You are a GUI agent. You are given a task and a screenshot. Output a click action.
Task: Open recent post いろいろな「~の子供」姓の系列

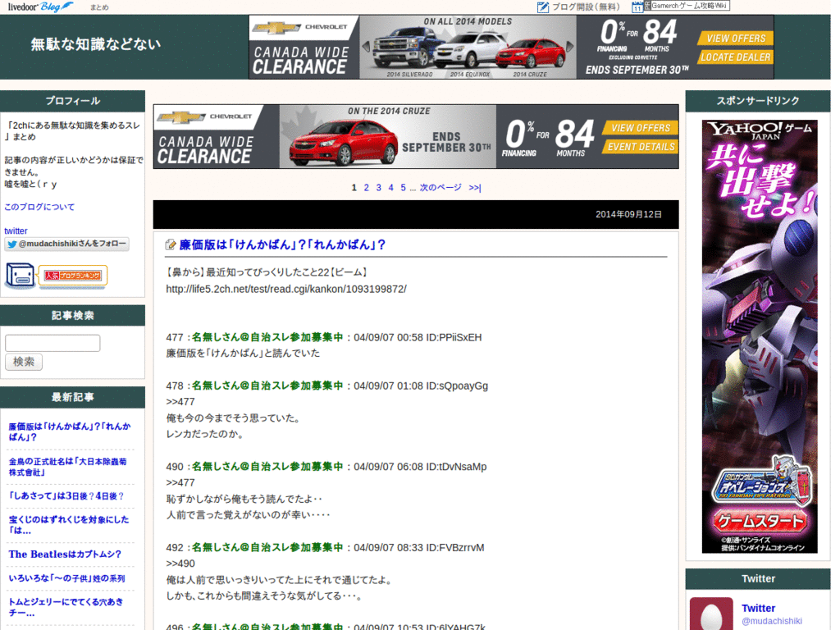click(x=67, y=578)
